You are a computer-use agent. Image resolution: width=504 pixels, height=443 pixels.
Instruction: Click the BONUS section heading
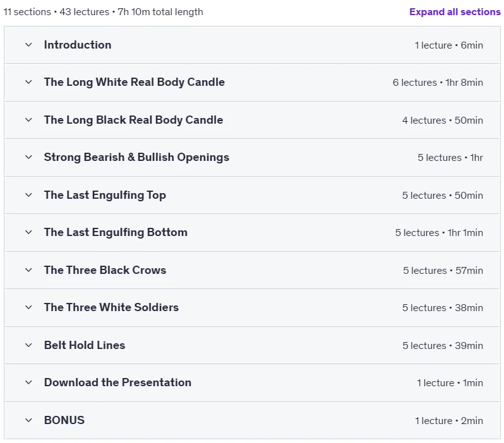tap(64, 420)
